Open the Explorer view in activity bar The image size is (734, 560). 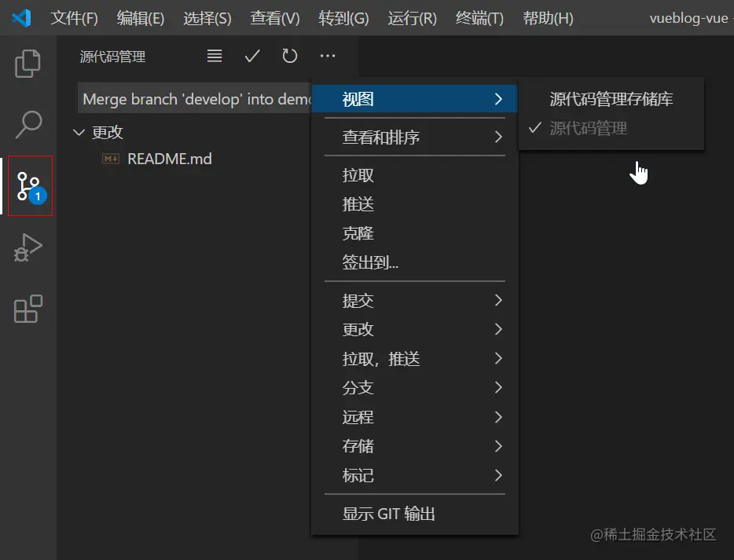pyautogui.click(x=28, y=63)
